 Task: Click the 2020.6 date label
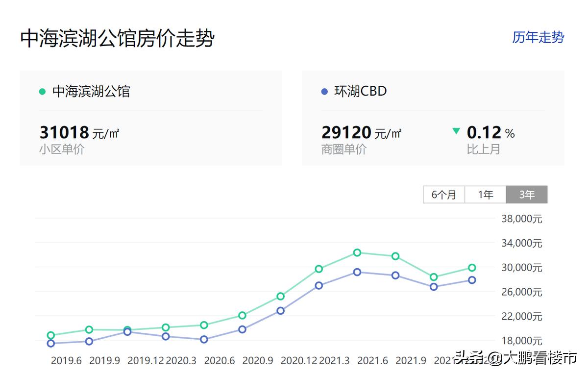tap(220, 360)
